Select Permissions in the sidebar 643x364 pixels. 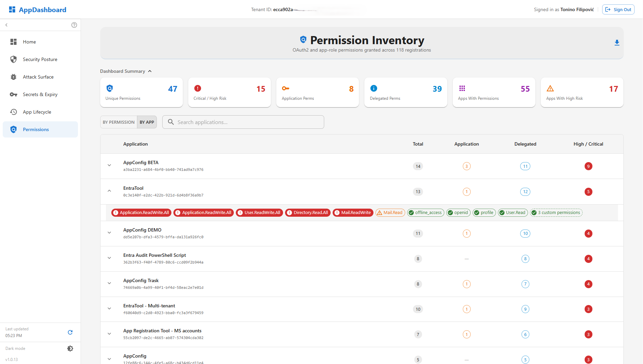click(36, 129)
